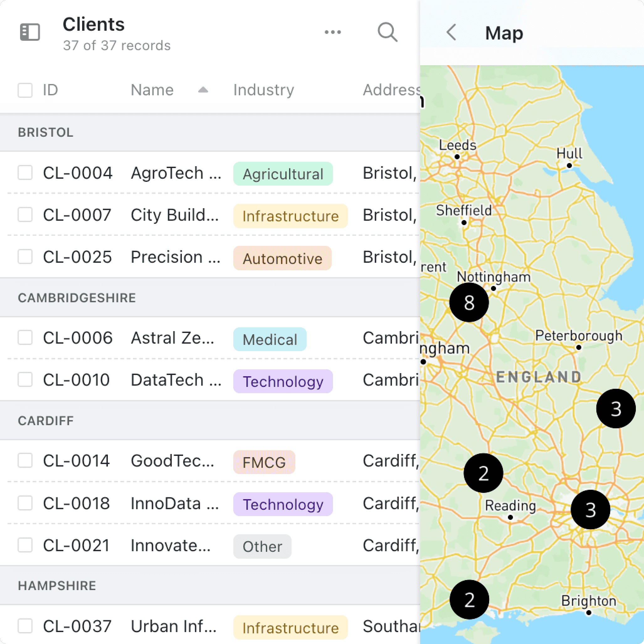Open the more options ellipsis menu
This screenshot has height=644, width=644.
click(332, 32)
